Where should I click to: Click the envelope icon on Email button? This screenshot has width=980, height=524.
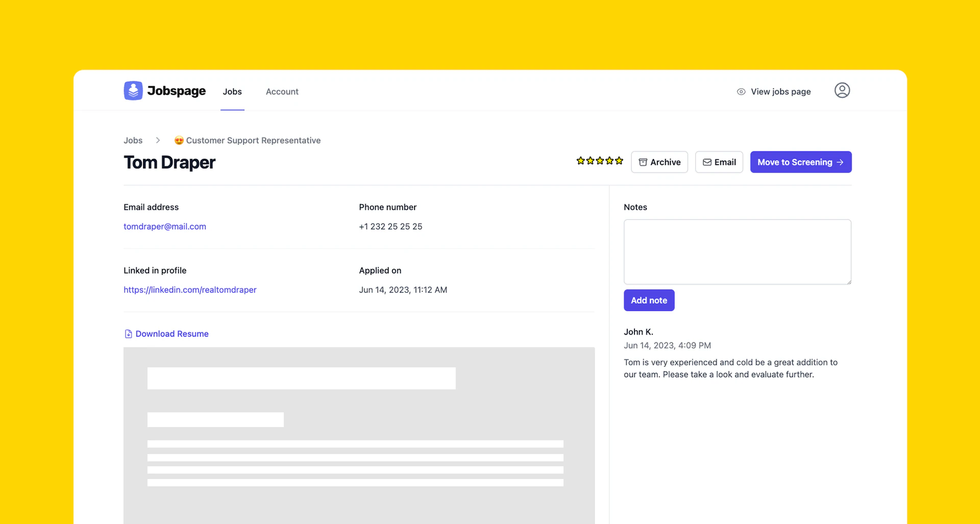(706, 162)
